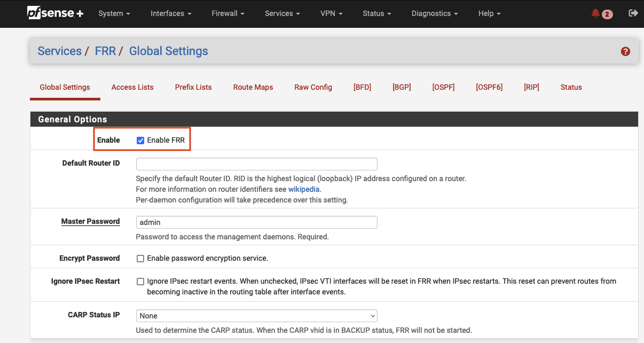Open the CARP Status IP dropdown
644x343 pixels.
(x=256, y=316)
